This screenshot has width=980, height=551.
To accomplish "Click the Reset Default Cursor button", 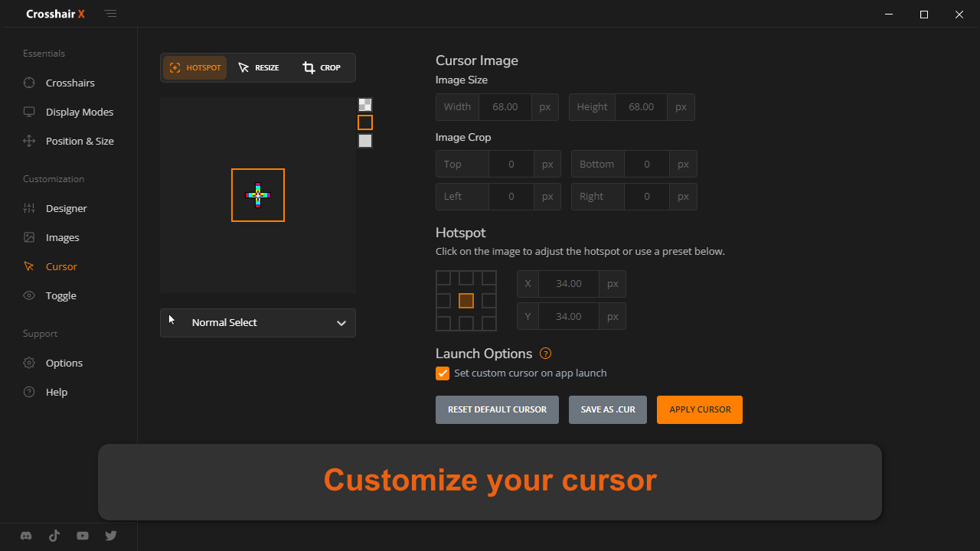I will 497,409.
